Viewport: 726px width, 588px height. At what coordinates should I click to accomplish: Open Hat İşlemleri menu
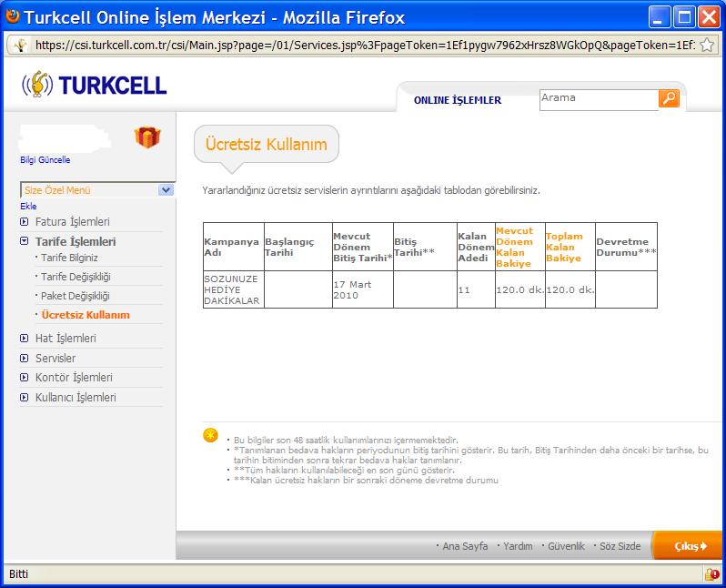[x=66, y=339]
